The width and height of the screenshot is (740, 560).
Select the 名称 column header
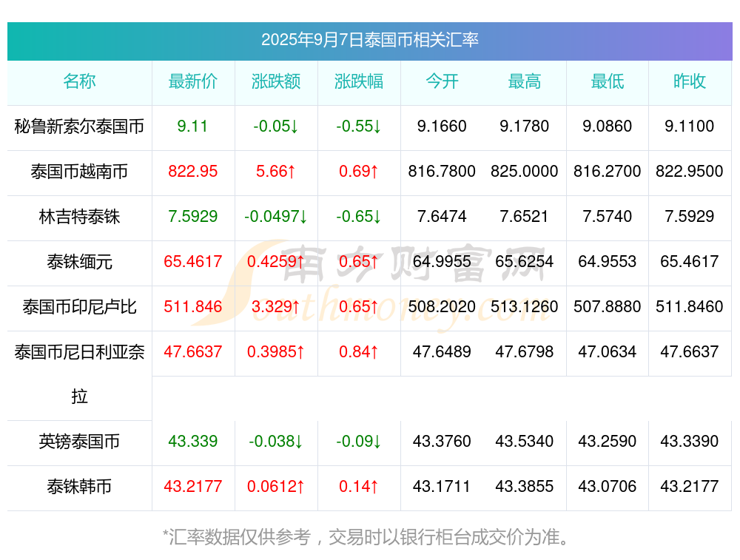[x=79, y=81]
